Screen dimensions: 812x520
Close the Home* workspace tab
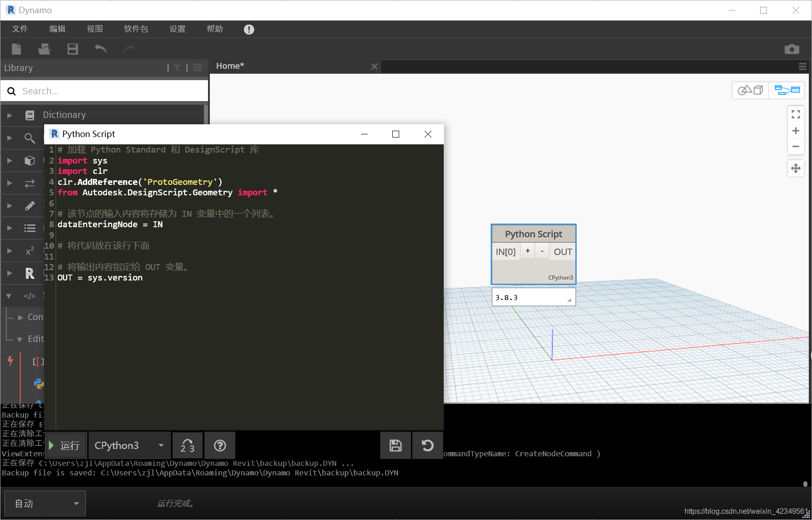[x=375, y=66]
